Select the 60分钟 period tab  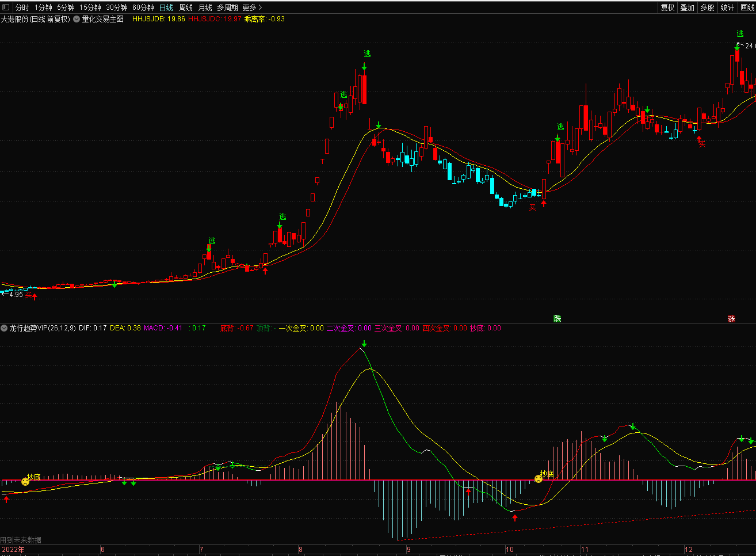click(x=143, y=7)
